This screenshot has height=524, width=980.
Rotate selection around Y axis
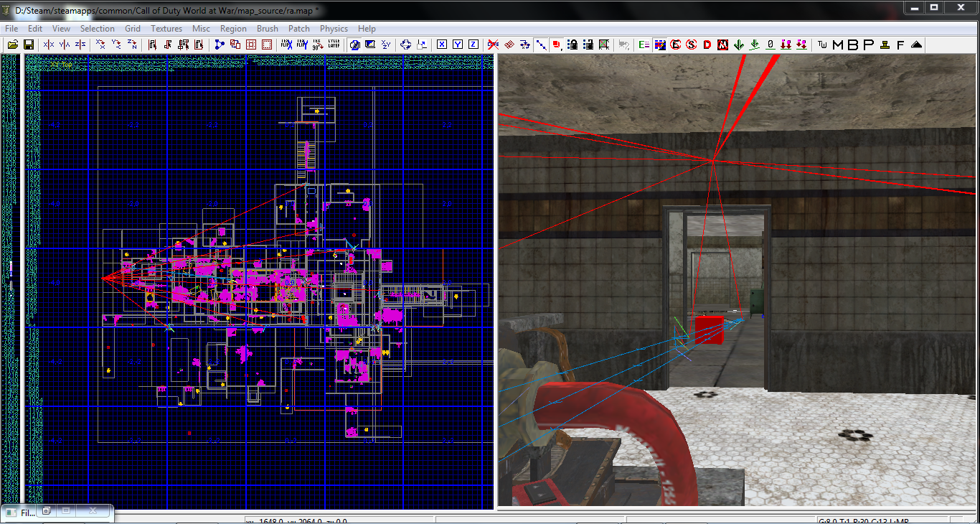(117, 45)
